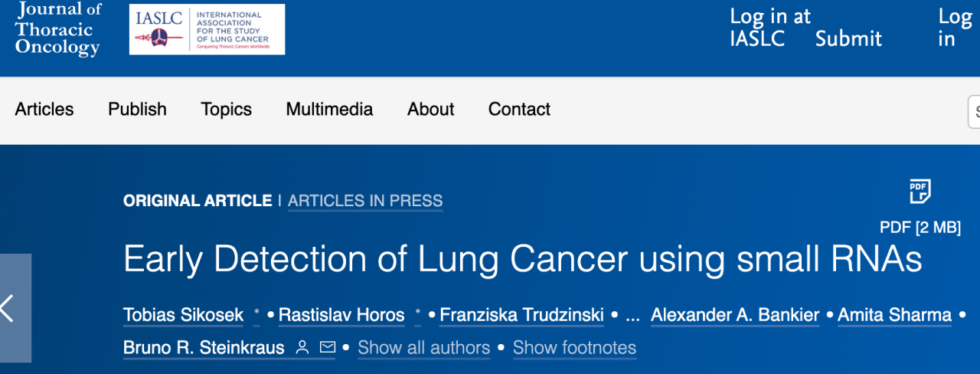Open the Articles menu
The image size is (980, 374).
tap(44, 110)
